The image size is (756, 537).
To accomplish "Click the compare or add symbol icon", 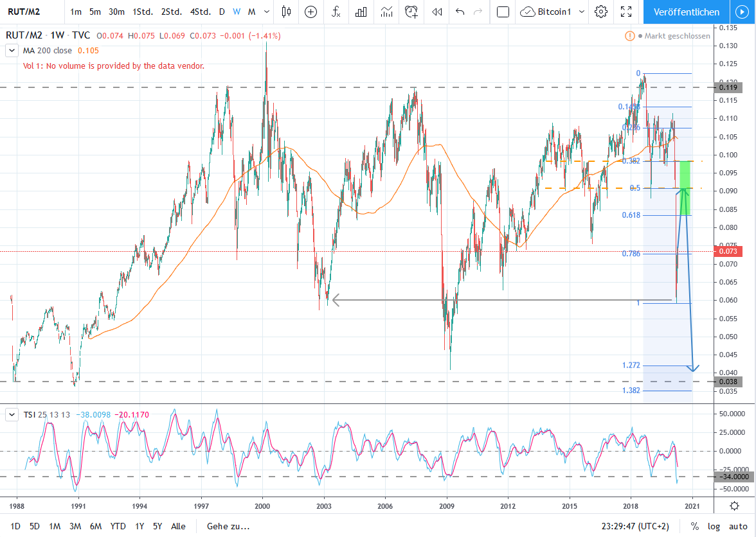I will click(311, 12).
